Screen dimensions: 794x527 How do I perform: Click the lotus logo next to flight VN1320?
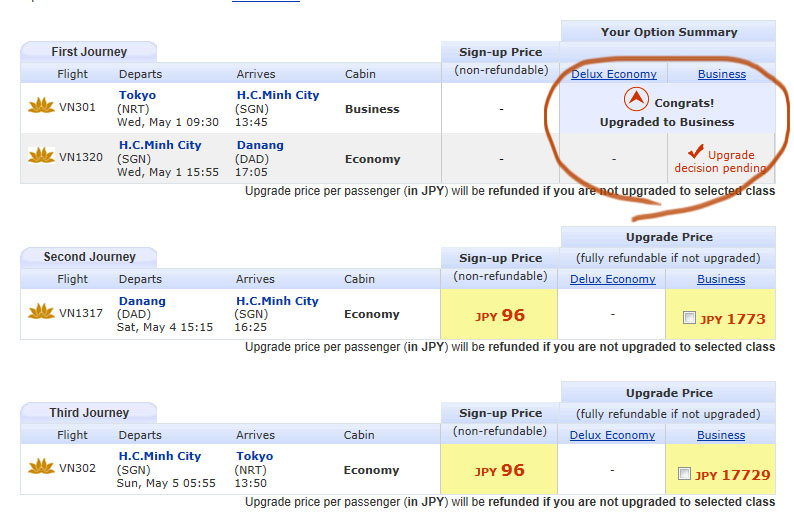(x=41, y=155)
